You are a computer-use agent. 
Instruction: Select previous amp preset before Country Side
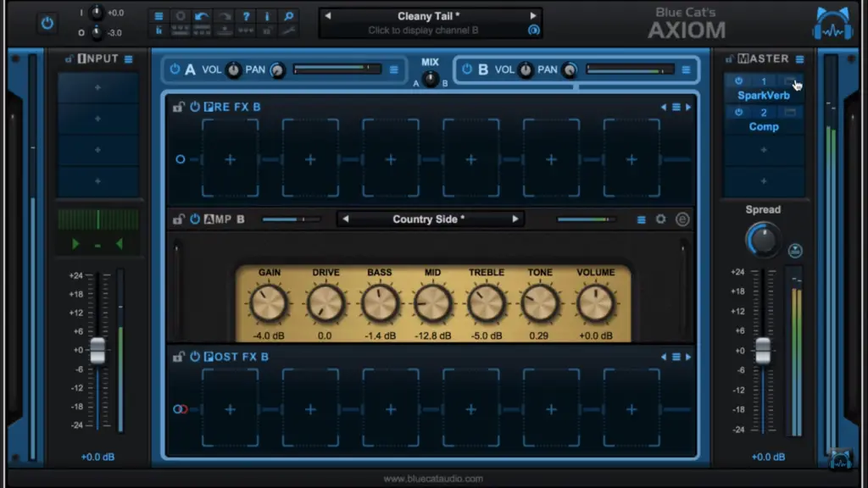point(346,219)
